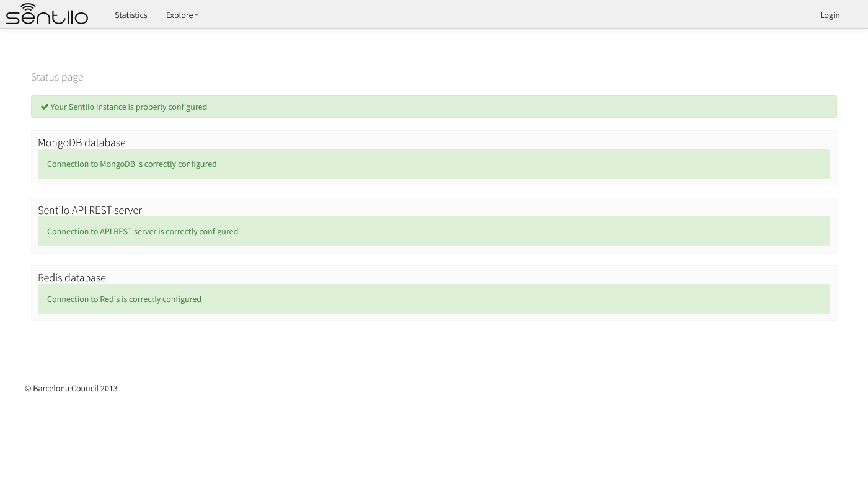Click the green checkmark icon in the success banner
This screenshot has width=868, height=496.
[x=45, y=107]
